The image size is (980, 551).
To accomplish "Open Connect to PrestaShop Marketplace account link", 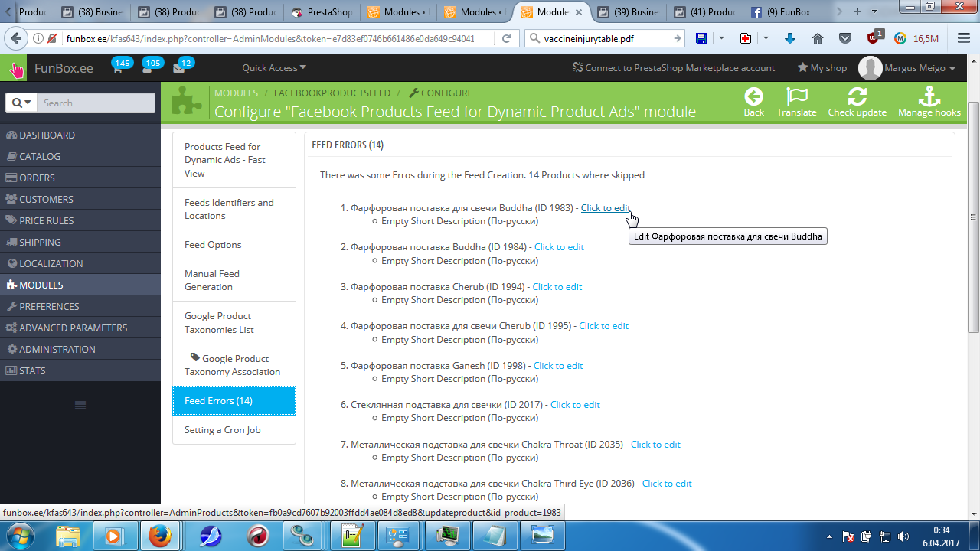I will click(x=674, y=68).
